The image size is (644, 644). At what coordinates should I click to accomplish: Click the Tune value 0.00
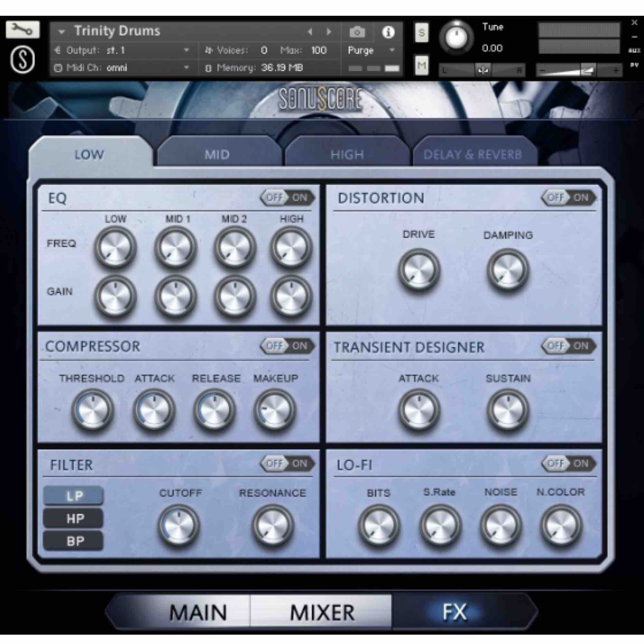(x=492, y=48)
